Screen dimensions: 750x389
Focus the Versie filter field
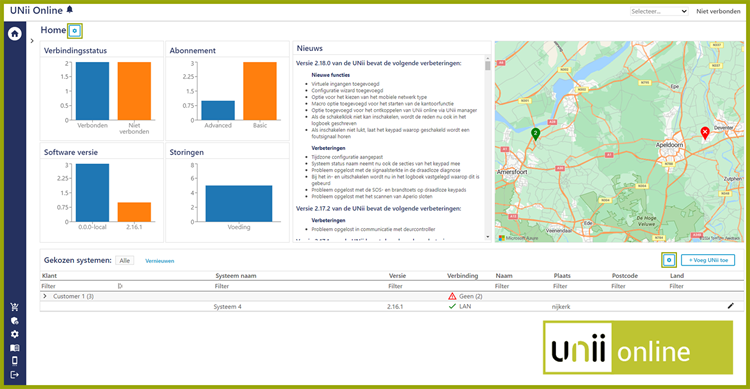416,286
